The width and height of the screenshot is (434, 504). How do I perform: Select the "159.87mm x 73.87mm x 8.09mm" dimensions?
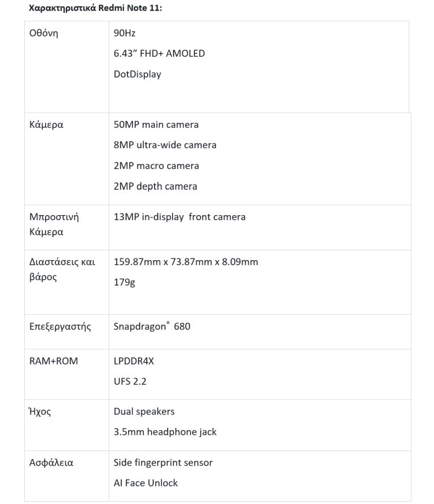(185, 262)
